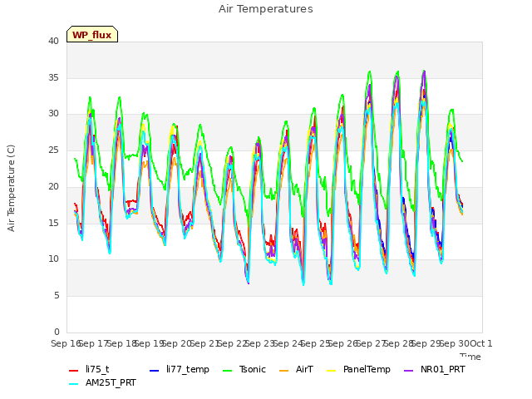
Task: Click the orange AirT legend swatch
Action: [x=284, y=370]
